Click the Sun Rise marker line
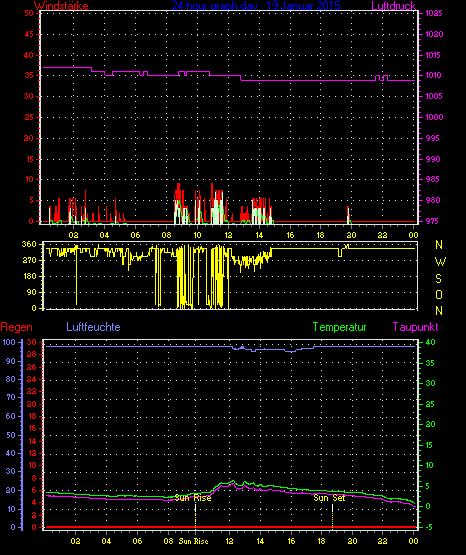This screenshot has width=466, height=555. pos(195,516)
